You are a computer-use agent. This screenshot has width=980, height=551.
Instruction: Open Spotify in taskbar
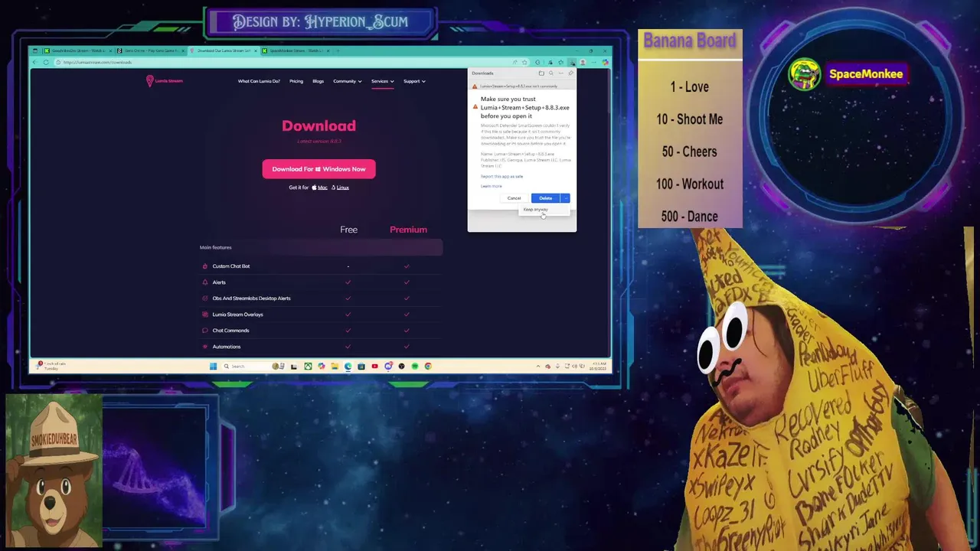[x=414, y=367]
